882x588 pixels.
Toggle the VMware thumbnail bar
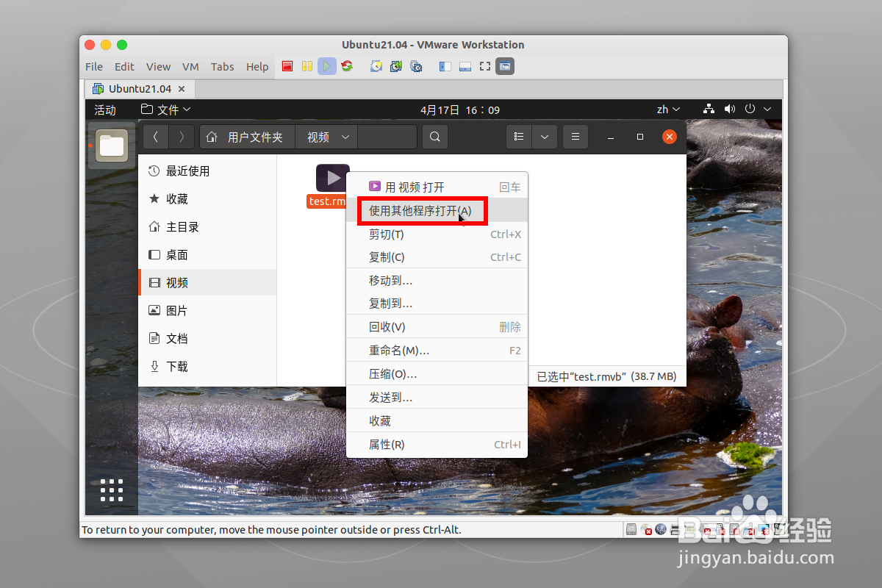(465, 66)
